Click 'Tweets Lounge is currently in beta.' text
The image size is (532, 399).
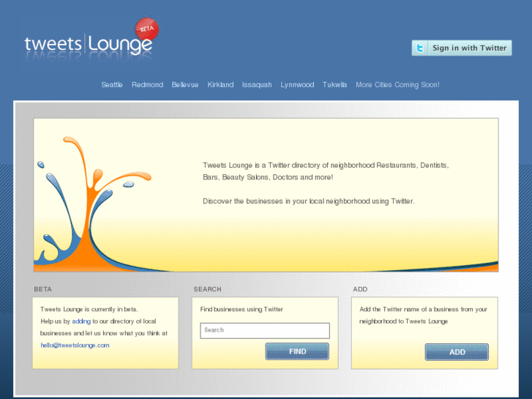(x=89, y=310)
